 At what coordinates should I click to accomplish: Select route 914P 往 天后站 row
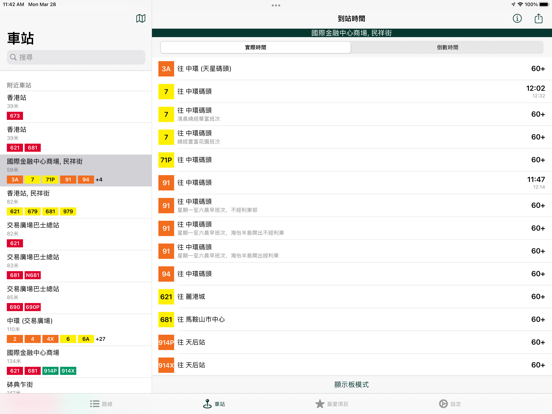tap(352, 342)
